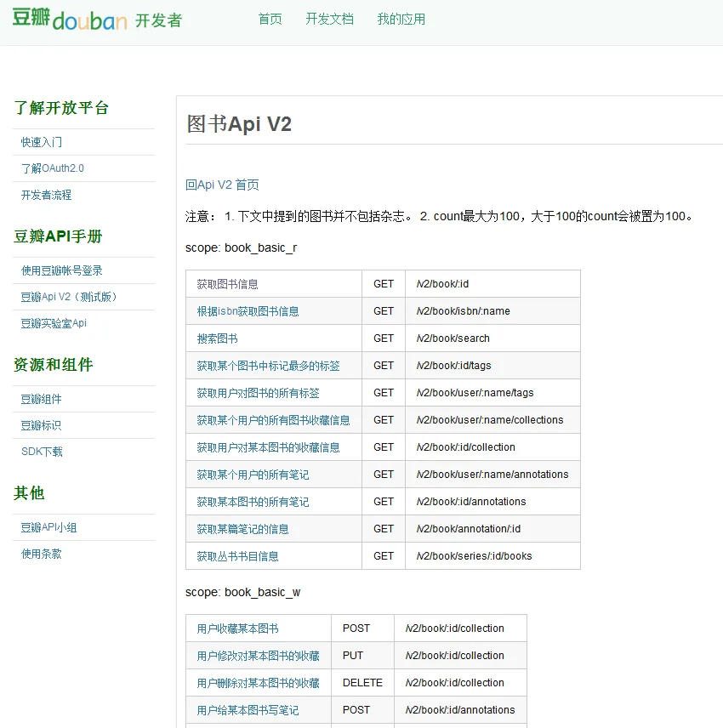
Task: Open 豆瓣实验室Api sidebar link
Action: (x=54, y=323)
